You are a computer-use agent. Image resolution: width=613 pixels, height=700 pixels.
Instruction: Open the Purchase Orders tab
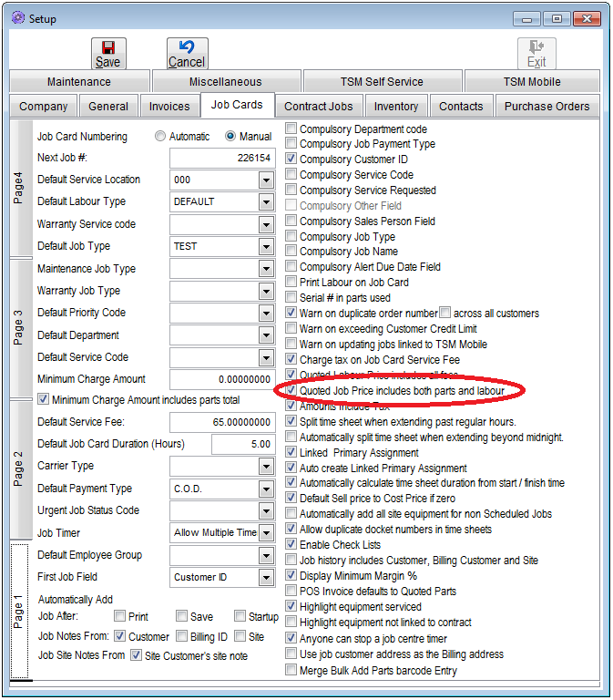pos(547,107)
